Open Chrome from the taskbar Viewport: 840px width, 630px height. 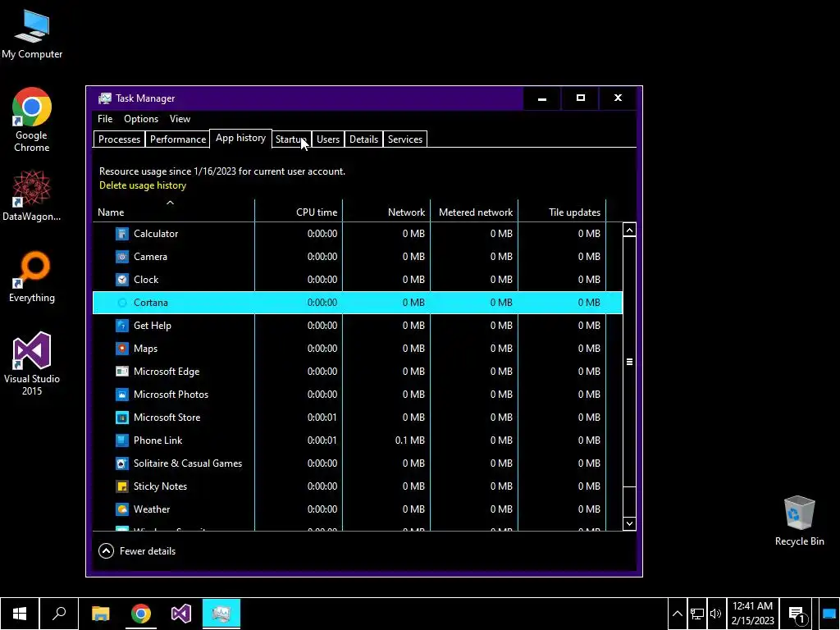[141, 614]
